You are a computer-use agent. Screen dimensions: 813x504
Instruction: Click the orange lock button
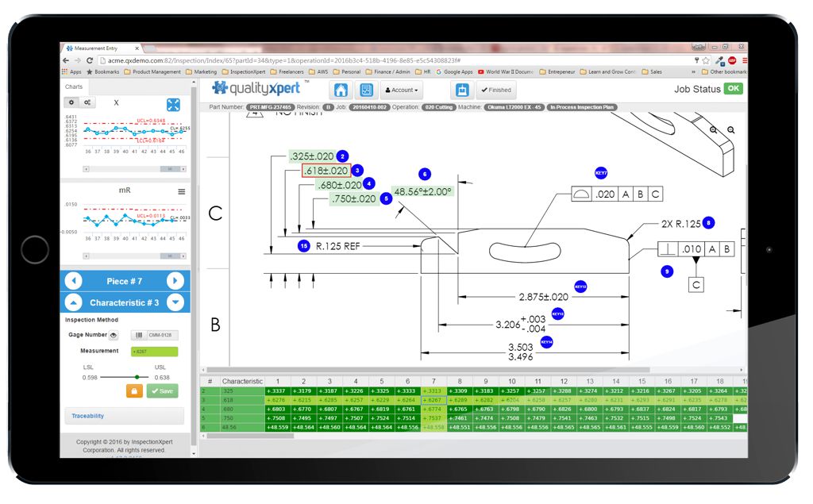tap(134, 391)
